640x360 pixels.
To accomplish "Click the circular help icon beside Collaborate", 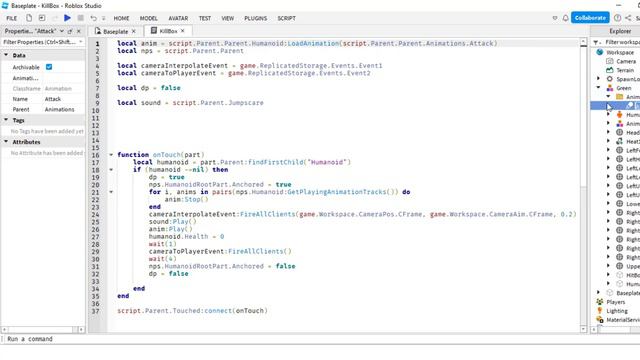I will 617,18.
